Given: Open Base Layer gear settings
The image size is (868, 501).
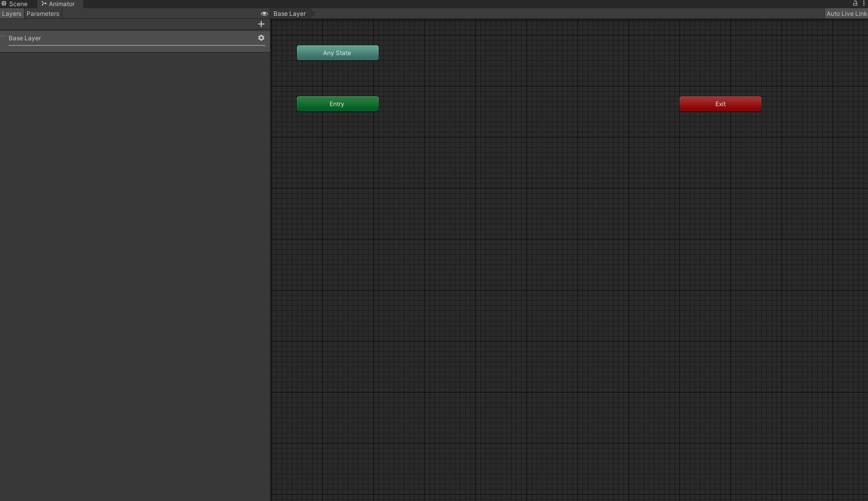Looking at the screenshot, I should click(x=261, y=38).
